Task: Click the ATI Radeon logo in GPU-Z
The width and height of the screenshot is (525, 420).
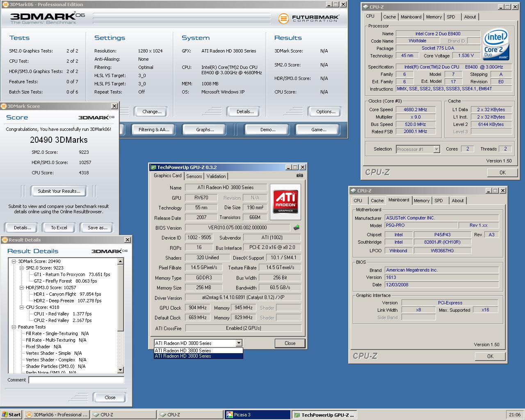Action: [x=285, y=202]
